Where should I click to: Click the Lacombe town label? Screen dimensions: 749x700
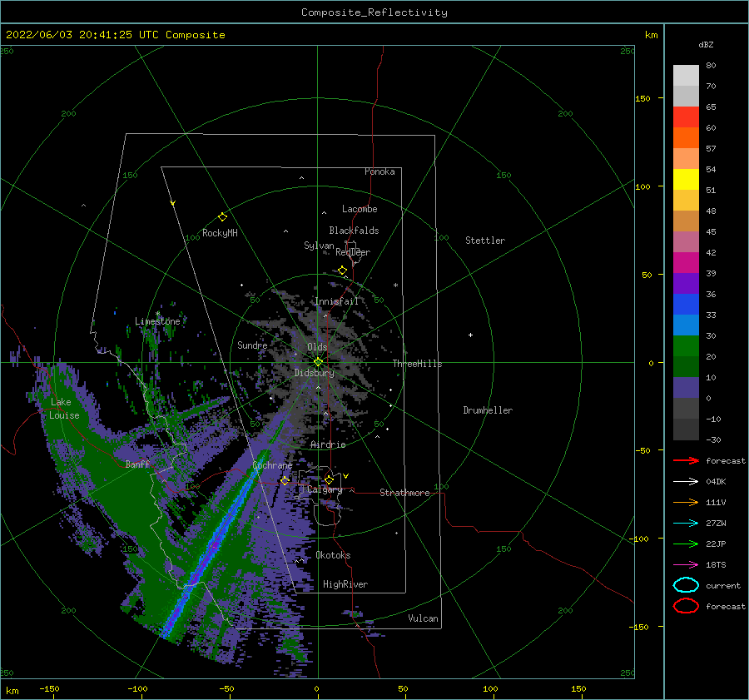pyautogui.click(x=360, y=209)
